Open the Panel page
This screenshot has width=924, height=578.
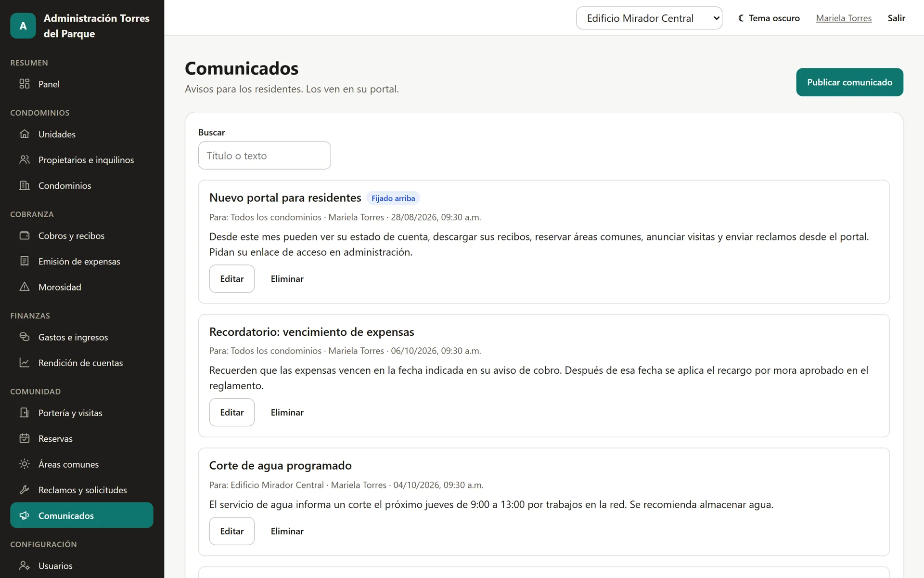coord(82,84)
